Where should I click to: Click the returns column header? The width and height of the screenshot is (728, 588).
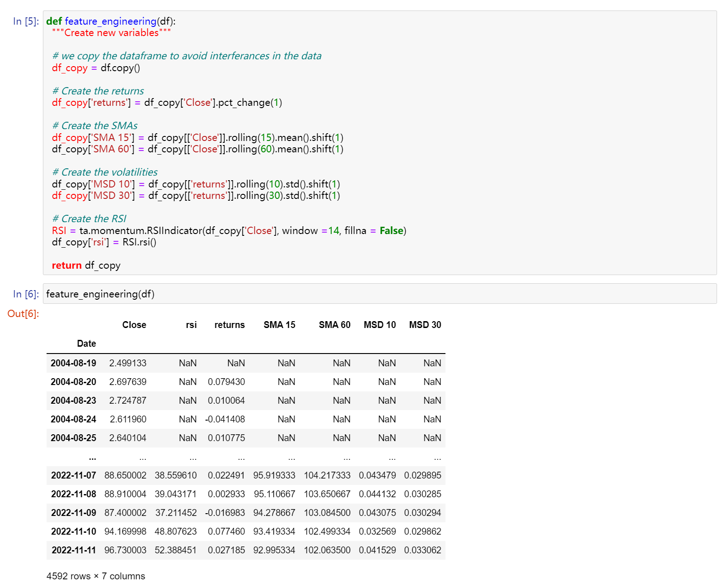coord(230,325)
